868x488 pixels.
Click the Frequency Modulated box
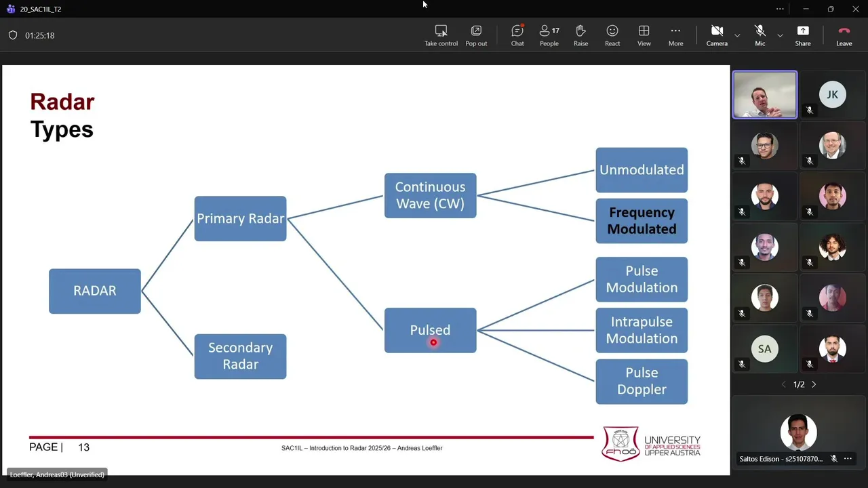pos(642,220)
